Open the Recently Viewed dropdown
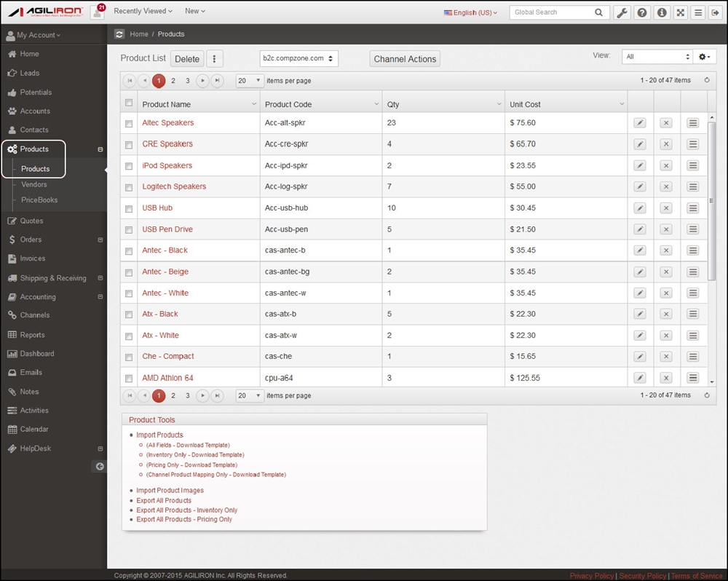Image resolution: width=728 pixels, height=581 pixels. click(x=143, y=11)
